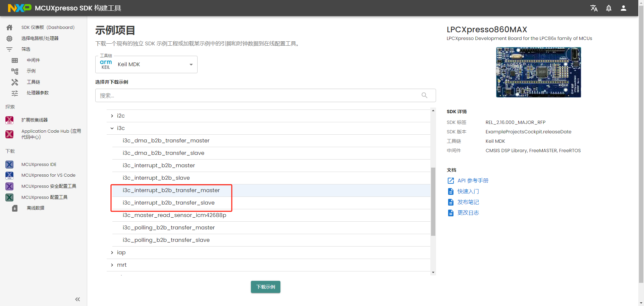The height and width of the screenshot is (306, 644).
Task: Collapse the i3c example group
Action: coord(112,128)
